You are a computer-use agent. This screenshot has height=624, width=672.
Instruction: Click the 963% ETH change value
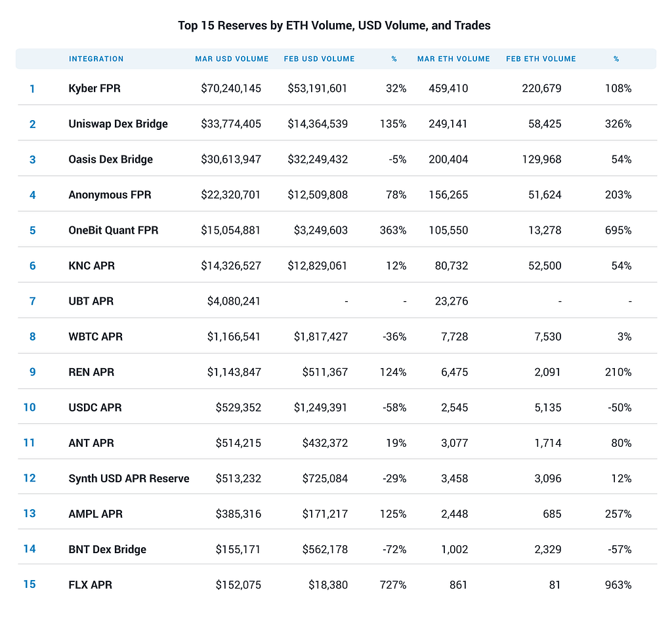click(x=618, y=585)
